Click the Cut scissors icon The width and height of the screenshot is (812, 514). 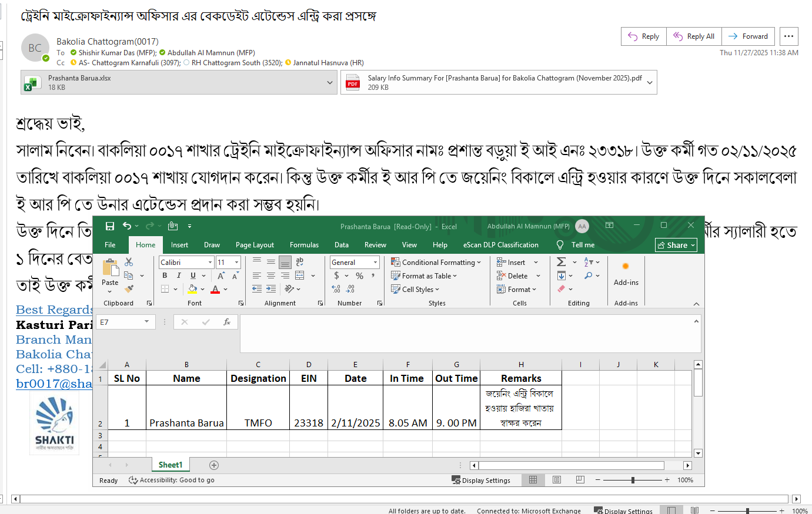click(x=129, y=262)
